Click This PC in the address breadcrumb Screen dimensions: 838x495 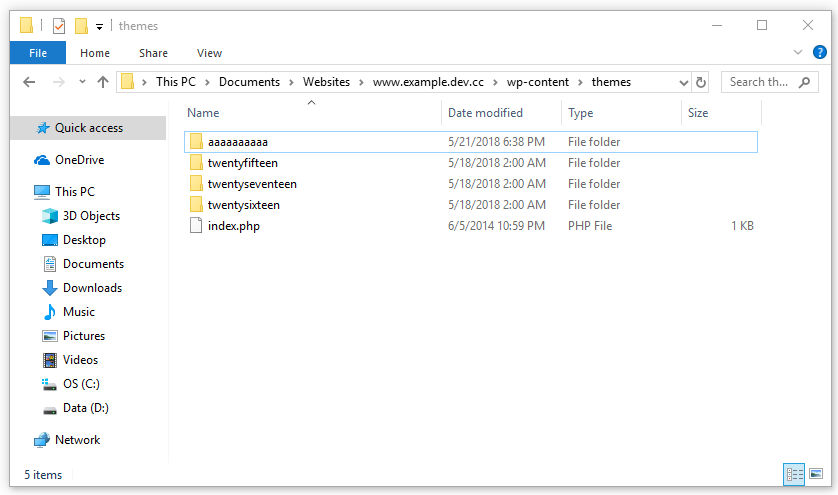[176, 82]
